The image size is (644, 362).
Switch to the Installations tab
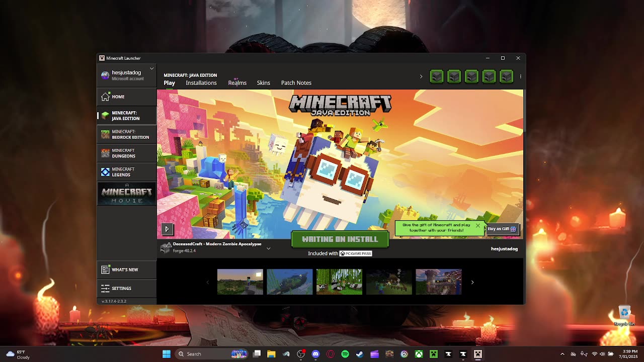tap(201, 83)
